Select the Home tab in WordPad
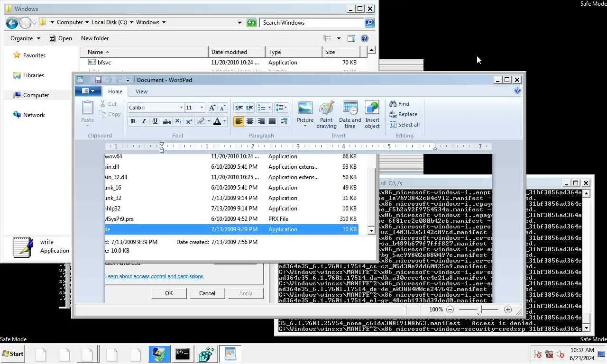Screen dimensions: 607x364 (115, 91)
